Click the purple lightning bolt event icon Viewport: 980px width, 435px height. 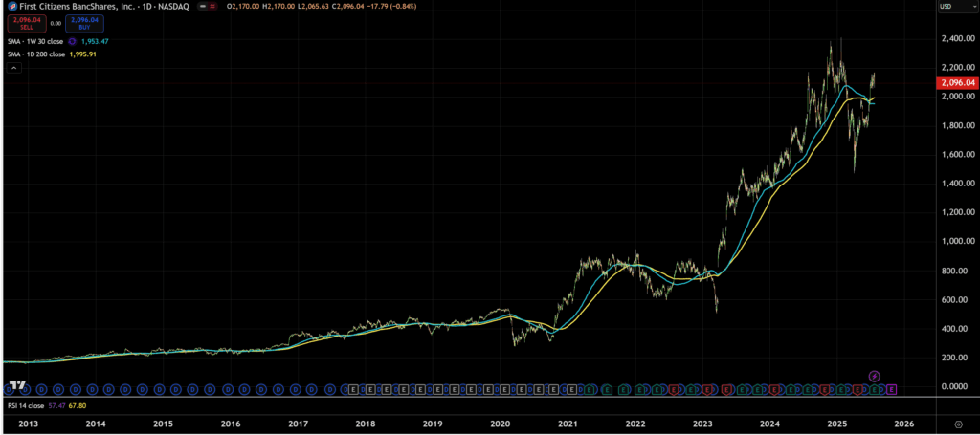click(x=875, y=377)
